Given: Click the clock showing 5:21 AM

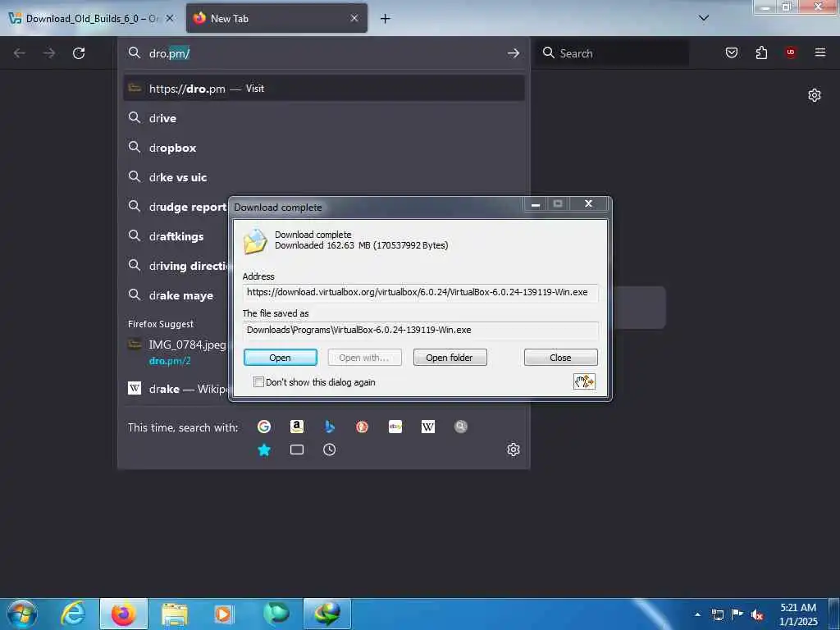Looking at the screenshot, I should 797,614.
